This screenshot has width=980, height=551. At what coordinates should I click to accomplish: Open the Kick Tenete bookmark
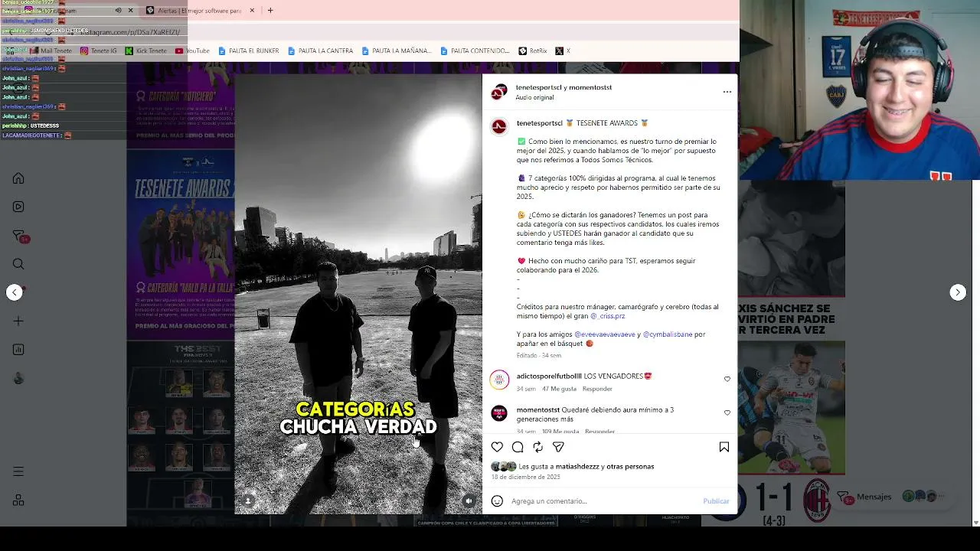[145, 51]
